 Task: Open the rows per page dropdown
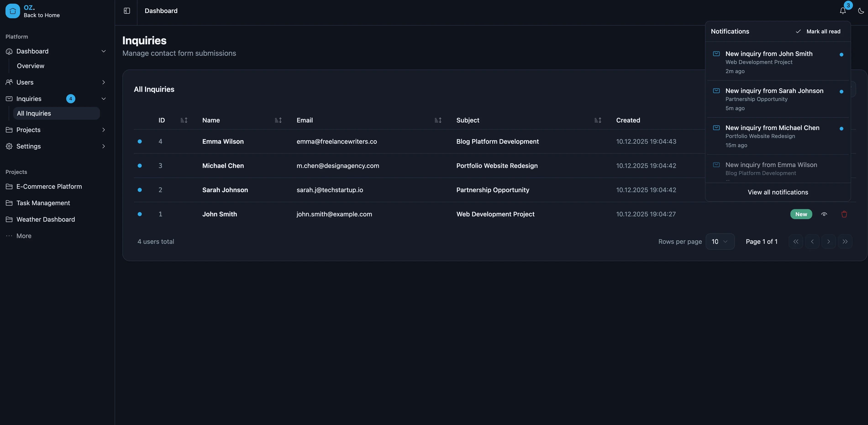point(720,242)
